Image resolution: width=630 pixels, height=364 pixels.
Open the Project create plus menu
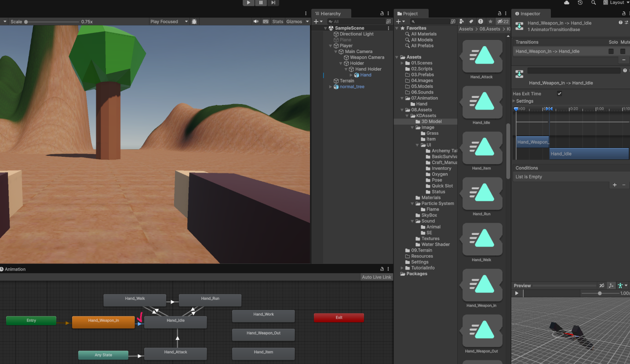400,22
